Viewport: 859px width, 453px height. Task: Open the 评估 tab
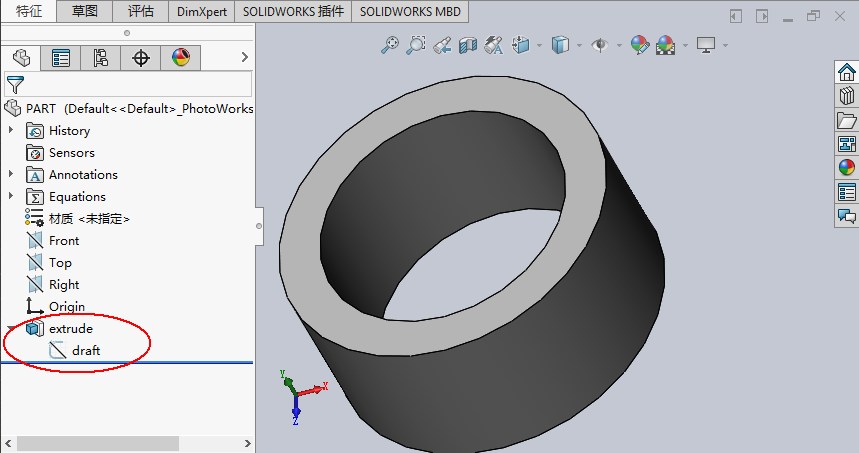click(141, 11)
